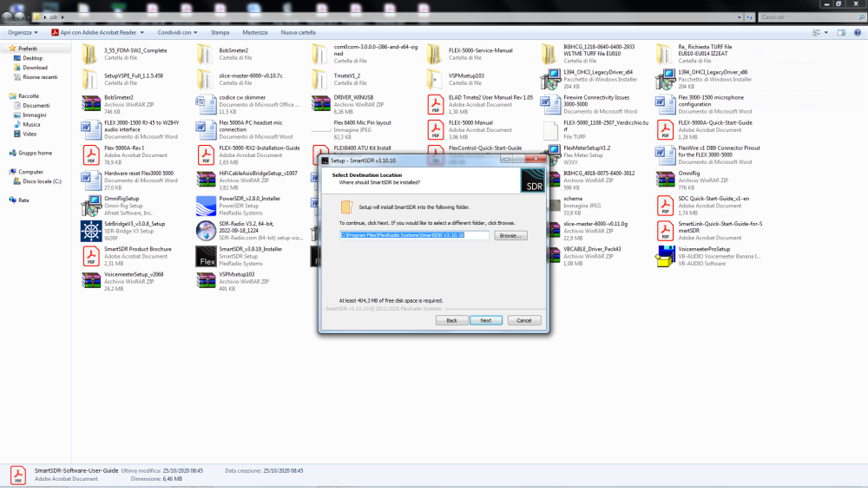
Task: Select OmniRigSetup installer icon
Action: tap(91, 206)
